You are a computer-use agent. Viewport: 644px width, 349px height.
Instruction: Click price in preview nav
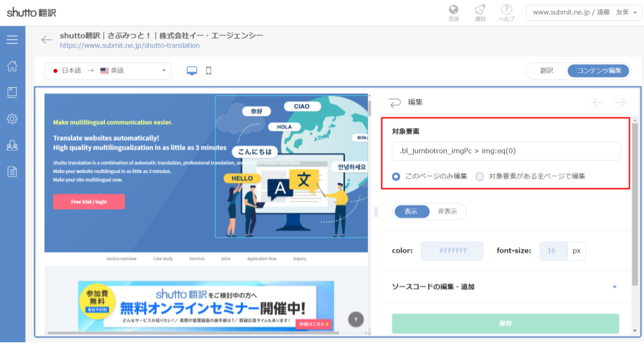coord(226,259)
